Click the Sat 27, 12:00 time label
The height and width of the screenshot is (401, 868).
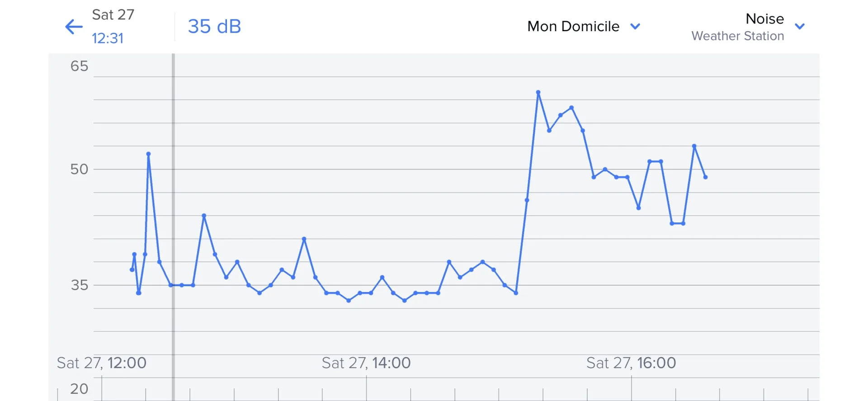point(102,363)
